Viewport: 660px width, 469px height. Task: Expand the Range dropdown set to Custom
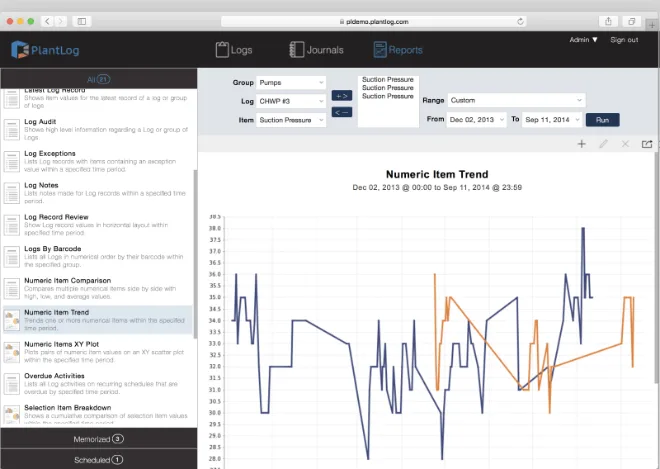click(516, 100)
